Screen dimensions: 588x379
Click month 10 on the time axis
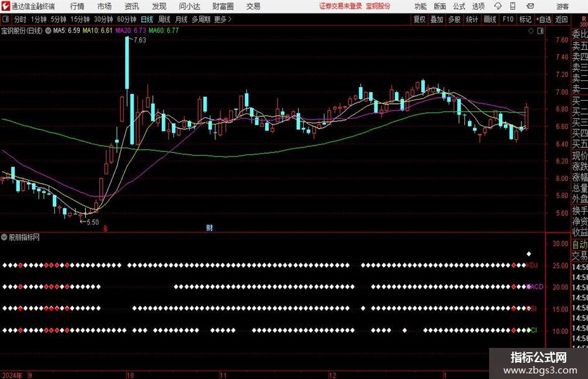[x=130, y=375]
